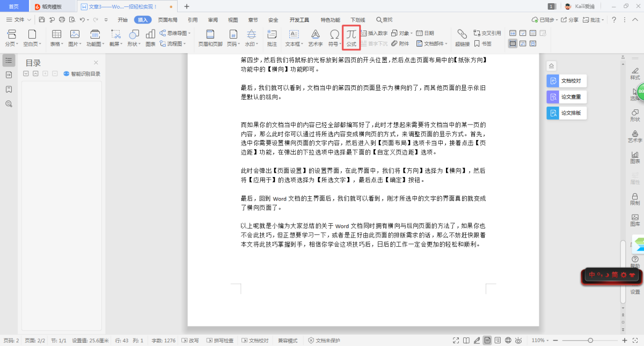The image size is (644, 346).
Task: Insert a 超链接 hyperlink
Action: (462, 36)
